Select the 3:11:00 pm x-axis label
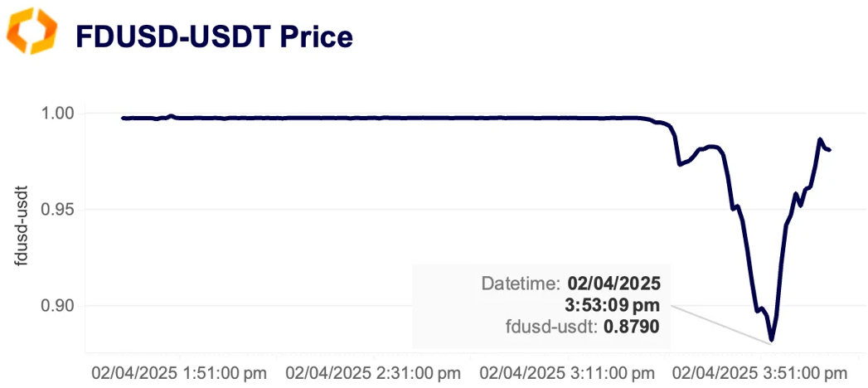The image size is (868, 388). pos(567,373)
